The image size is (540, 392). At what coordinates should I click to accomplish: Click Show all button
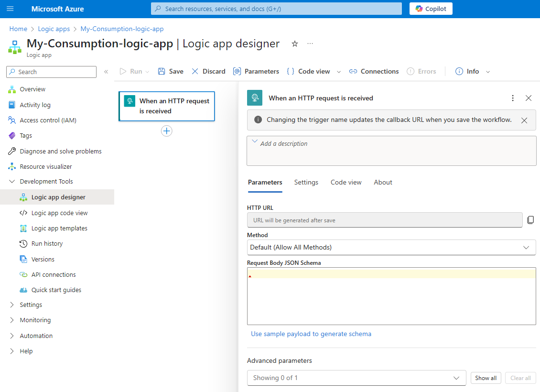(x=486, y=378)
